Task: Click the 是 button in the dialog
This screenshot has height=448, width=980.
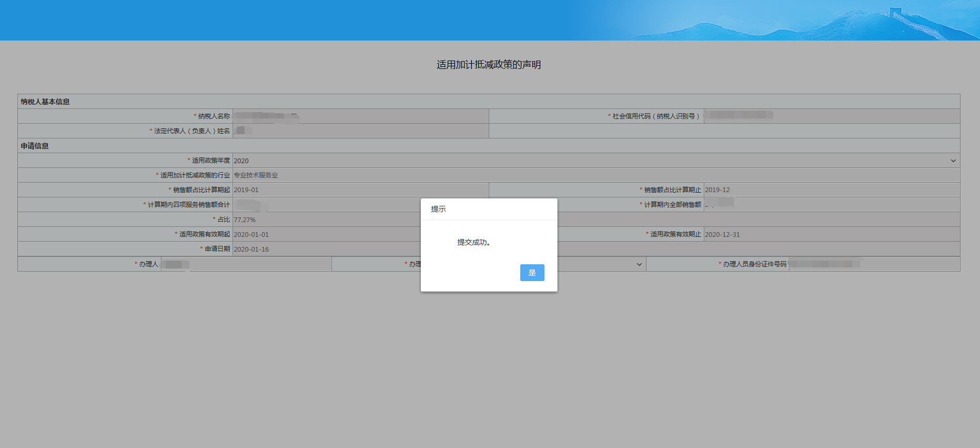Action: [x=532, y=273]
